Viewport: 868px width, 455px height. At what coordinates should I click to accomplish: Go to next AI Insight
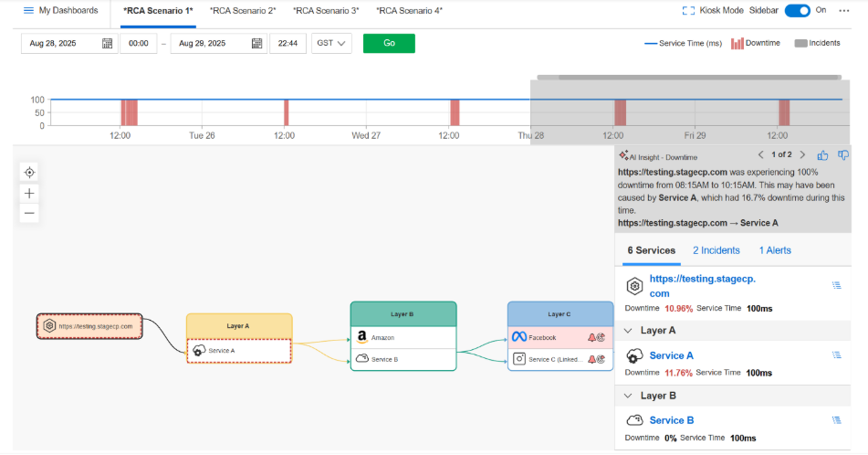coord(802,155)
